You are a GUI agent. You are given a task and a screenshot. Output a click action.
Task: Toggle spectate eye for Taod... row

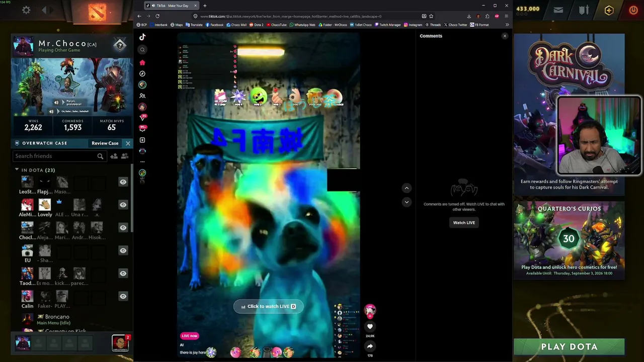coord(123,273)
